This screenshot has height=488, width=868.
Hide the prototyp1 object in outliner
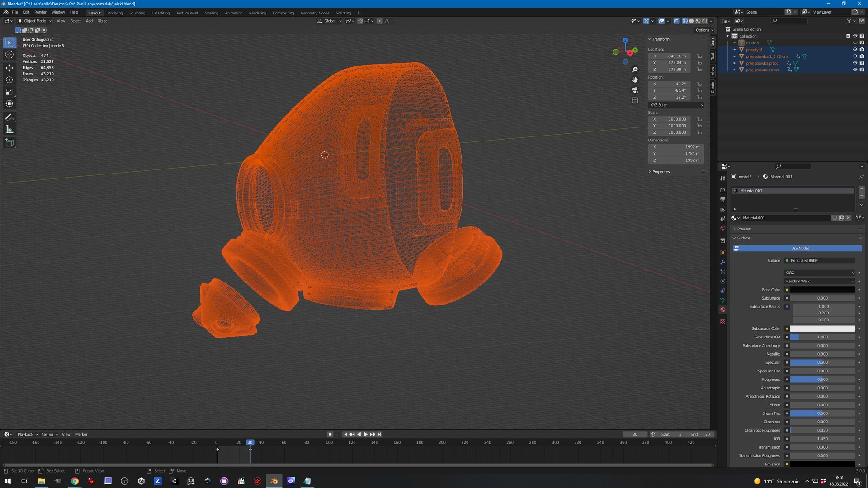pos(854,50)
